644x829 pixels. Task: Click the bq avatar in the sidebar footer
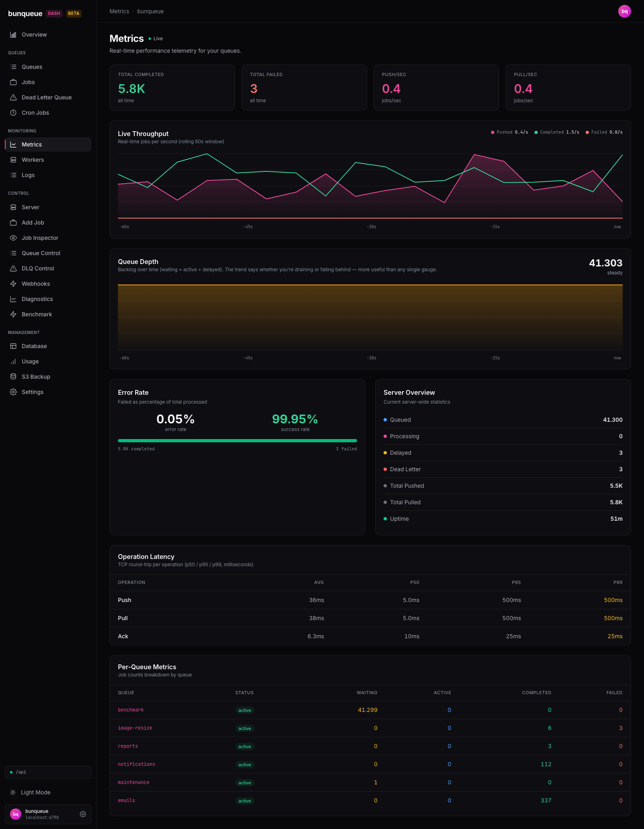pyautogui.click(x=16, y=814)
